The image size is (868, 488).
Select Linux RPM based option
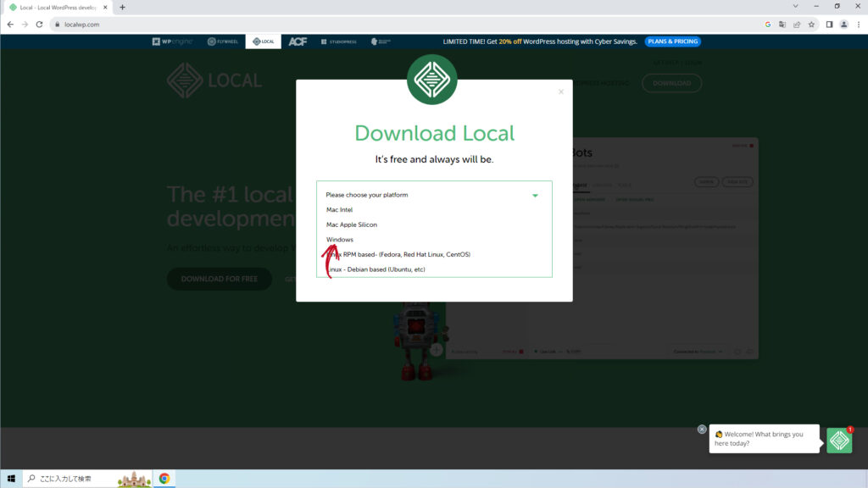pos(398,254)
